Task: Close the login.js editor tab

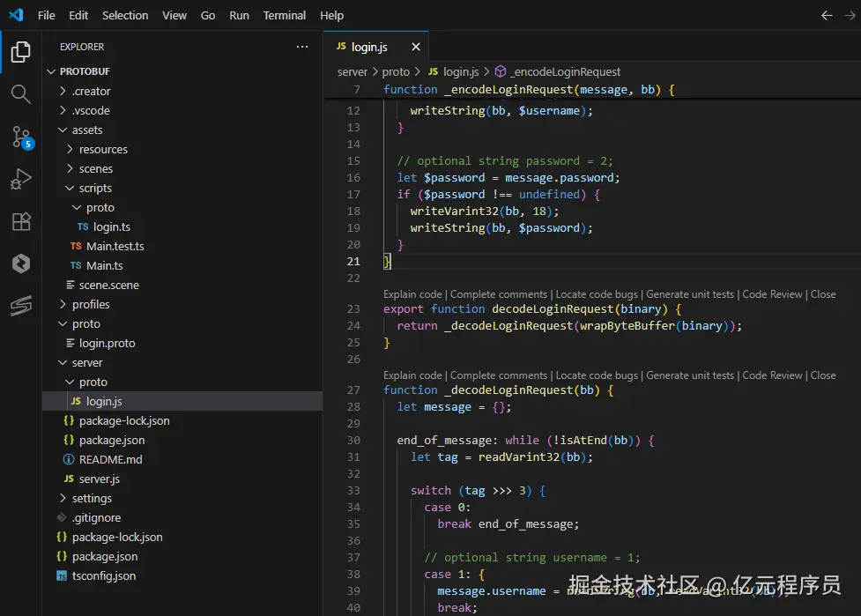Action: coord(416,47)
